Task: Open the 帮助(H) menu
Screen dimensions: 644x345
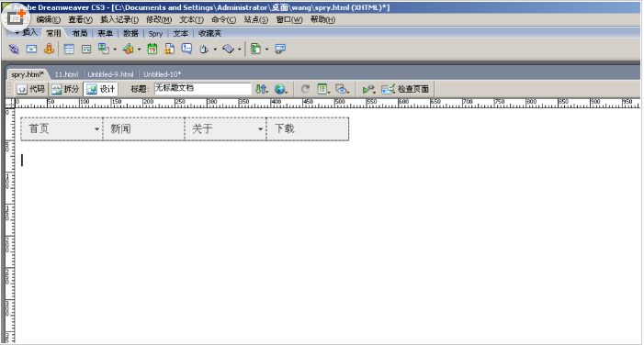Action: pos(322,19)
